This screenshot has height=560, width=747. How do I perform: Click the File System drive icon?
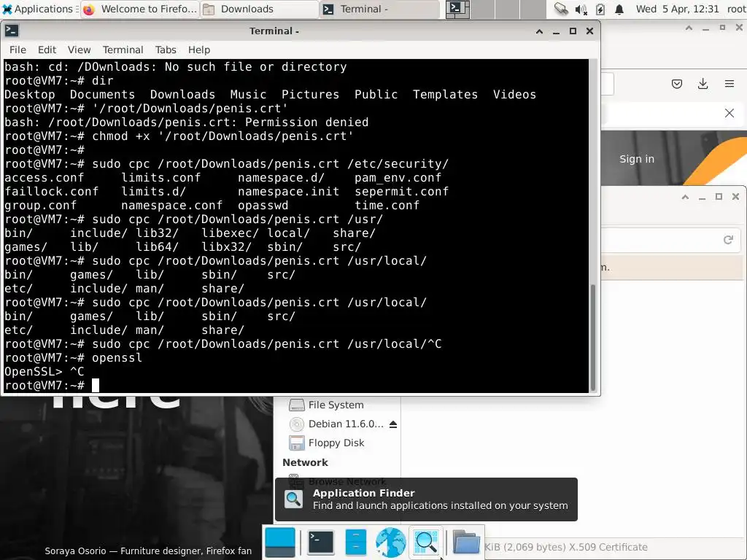(296, 405)
